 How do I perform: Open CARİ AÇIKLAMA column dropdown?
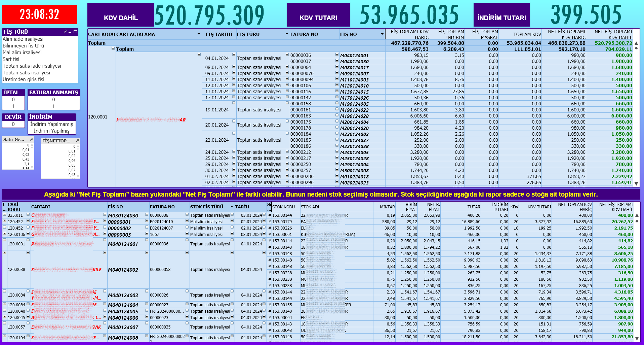(x=199, y=34)
